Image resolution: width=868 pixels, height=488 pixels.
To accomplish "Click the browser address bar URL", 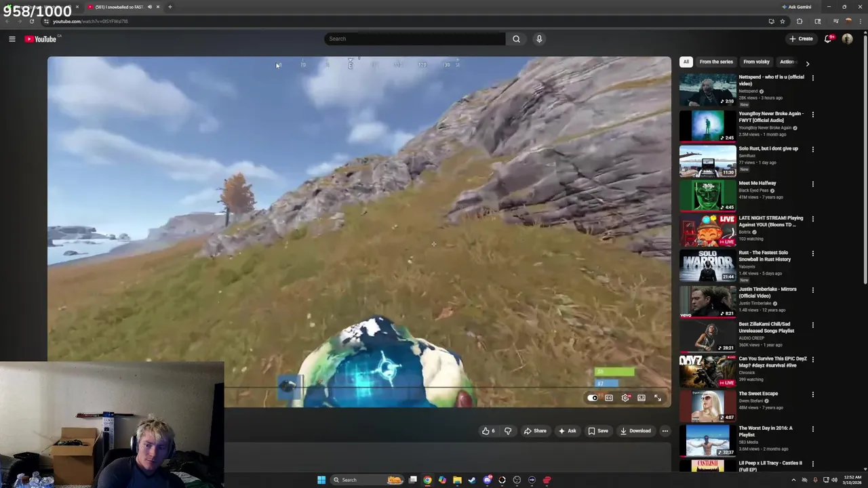I will pos(90,21).
